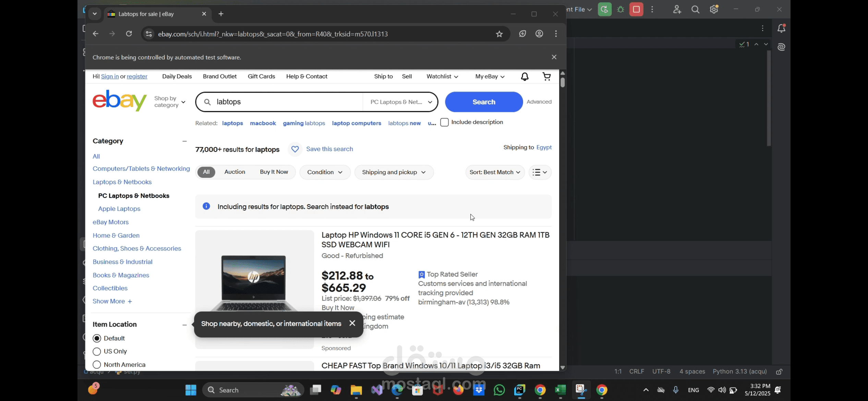Open the list view options icon
The image size is (868, 401).
pyautogui.click(x=540, y=172)
